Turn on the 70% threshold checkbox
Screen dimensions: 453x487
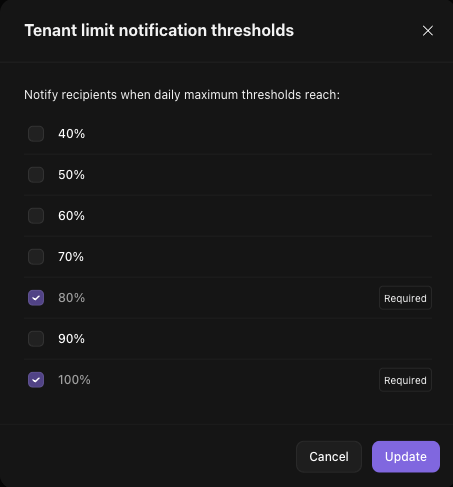(36, 257)
